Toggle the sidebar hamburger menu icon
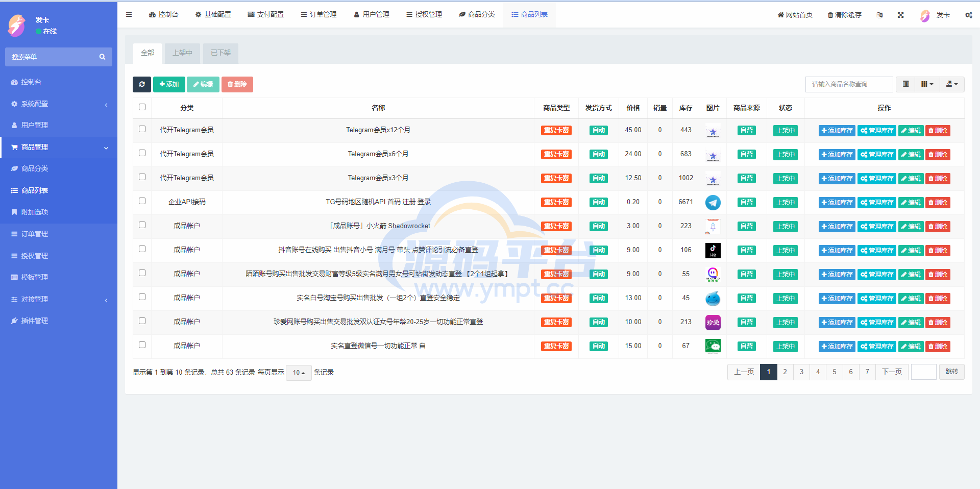The image size is (980, 489). coord(129,15)
